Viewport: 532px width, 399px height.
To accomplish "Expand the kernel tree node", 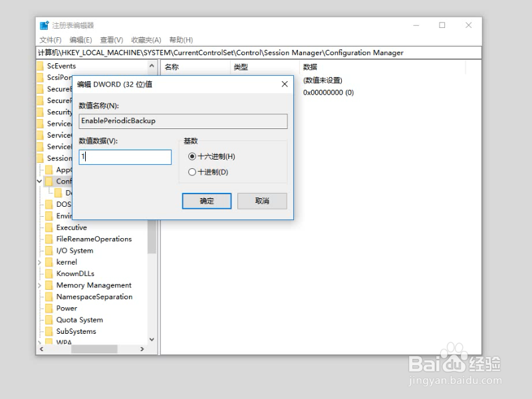I will [x=40, y=262].
